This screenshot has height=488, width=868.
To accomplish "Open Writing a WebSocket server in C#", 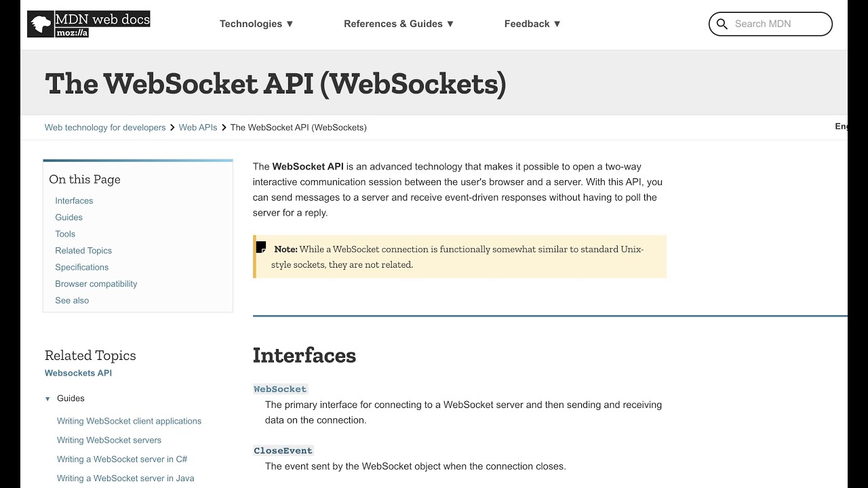I will tap(122, 459).
